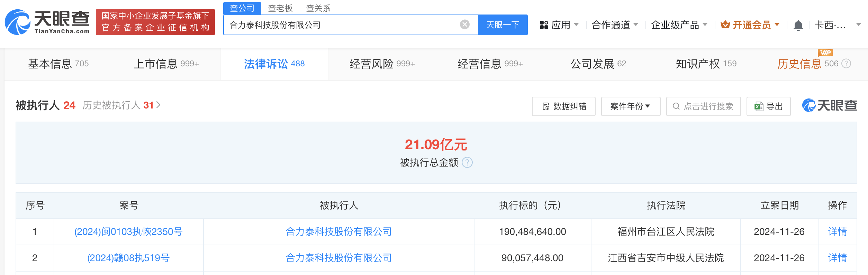Switch to 基本信息 tab
Screen dimensions: 868x275
point(58,64)
